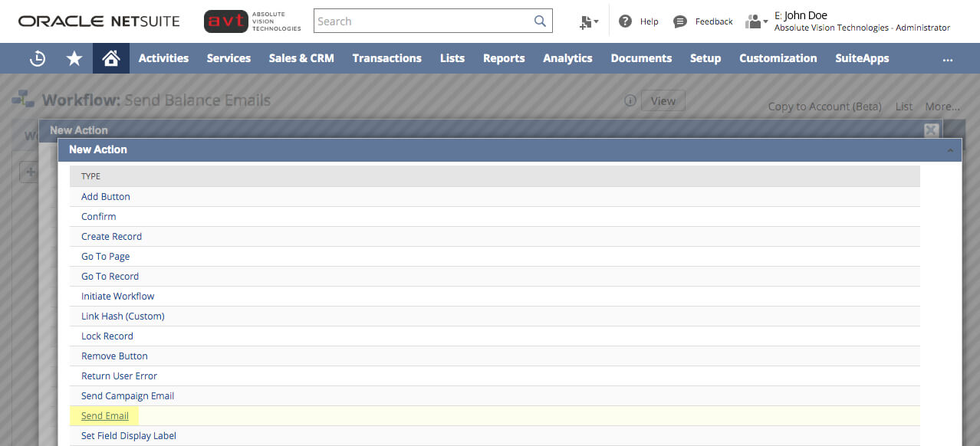This screenshot has height=446, width=980.
Task: Click the shortcuts star icon
Action: [x=74, y=58]
